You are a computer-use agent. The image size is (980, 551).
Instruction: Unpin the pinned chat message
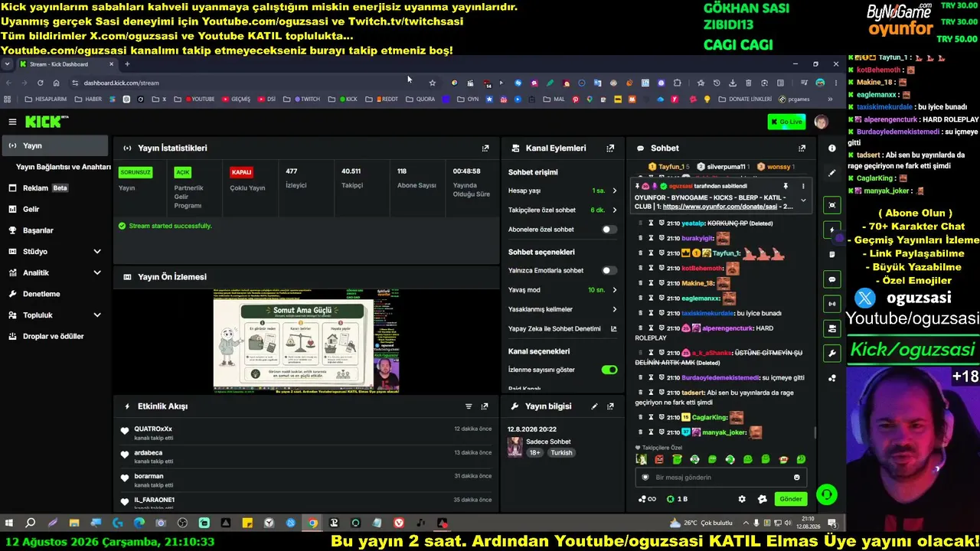coord(786,186)
